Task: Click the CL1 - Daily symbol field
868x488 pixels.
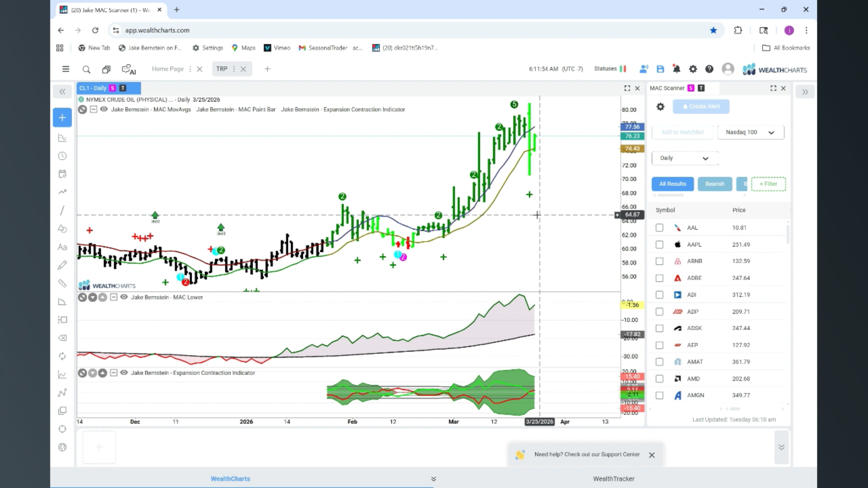Action: tap(93, 88)
